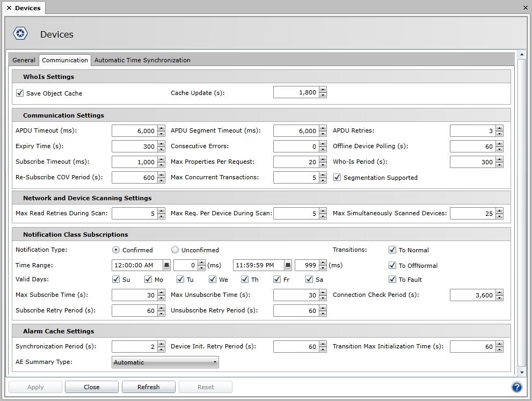Toggle Save Object Cache checkbox

[x=20, y=93]
